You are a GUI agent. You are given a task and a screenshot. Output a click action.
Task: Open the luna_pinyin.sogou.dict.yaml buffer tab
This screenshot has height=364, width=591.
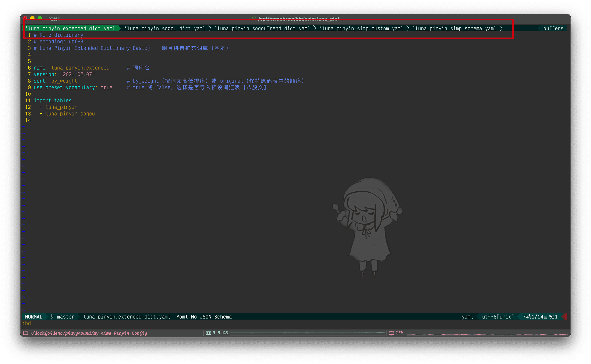pyautogui.click(x=165, y=28)
